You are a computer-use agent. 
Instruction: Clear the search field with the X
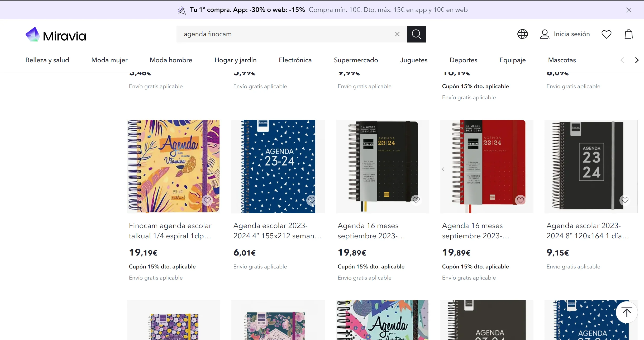click(397, 34)
